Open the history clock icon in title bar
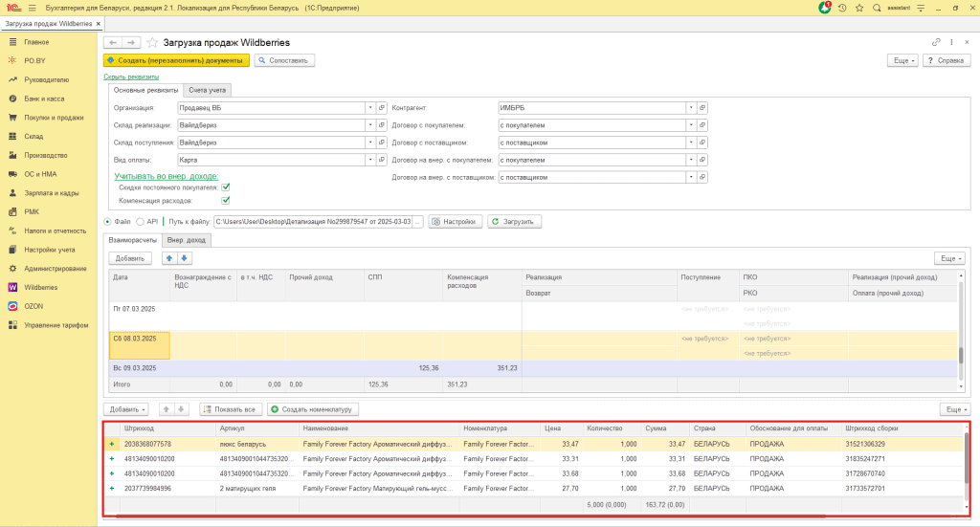 coord(842,8)
